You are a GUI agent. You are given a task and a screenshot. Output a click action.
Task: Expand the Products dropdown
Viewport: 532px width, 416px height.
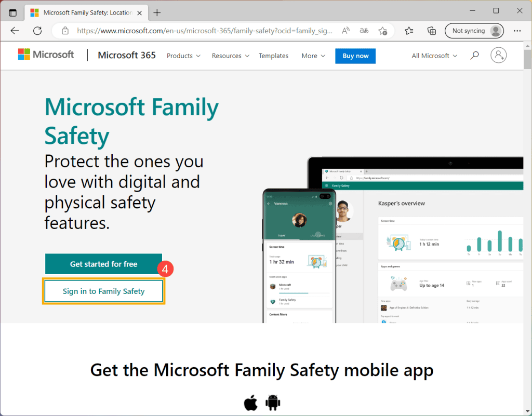point(184,56)
